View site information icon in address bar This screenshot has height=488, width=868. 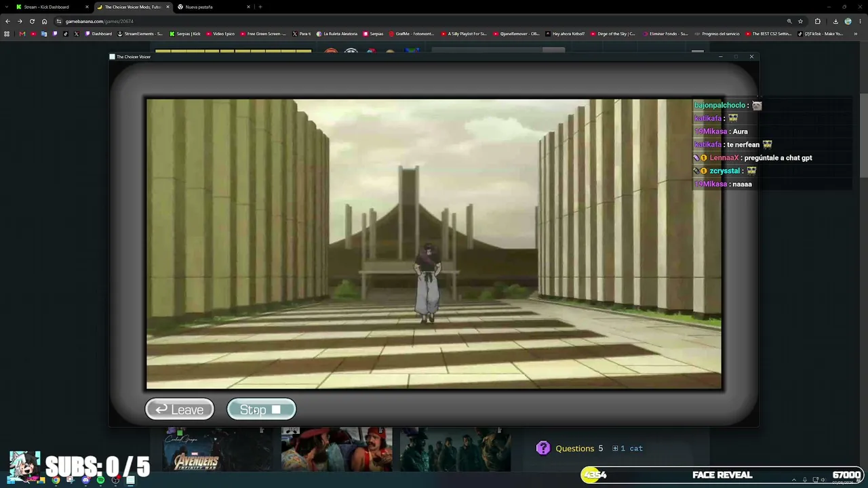[59, 21]
